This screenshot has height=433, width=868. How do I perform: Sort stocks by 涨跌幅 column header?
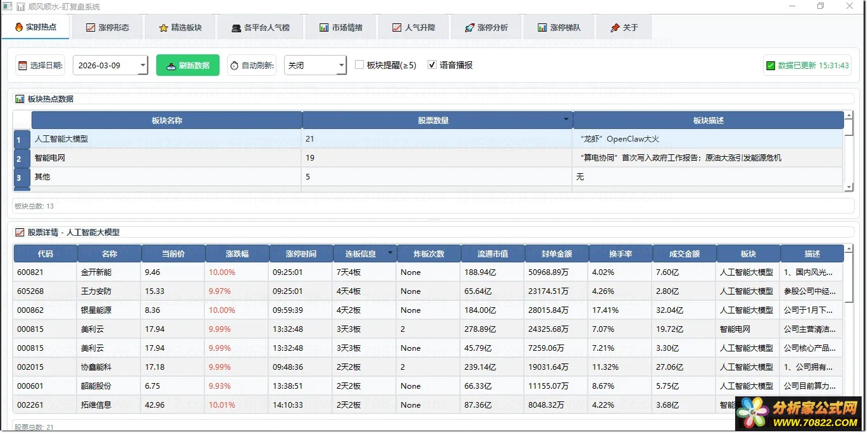[237, 254]
